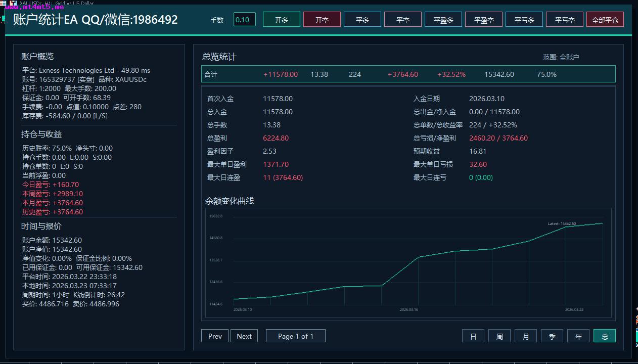Select the 月 (monthly) period tab
This screenshot has height=364, width=638.
526,336
